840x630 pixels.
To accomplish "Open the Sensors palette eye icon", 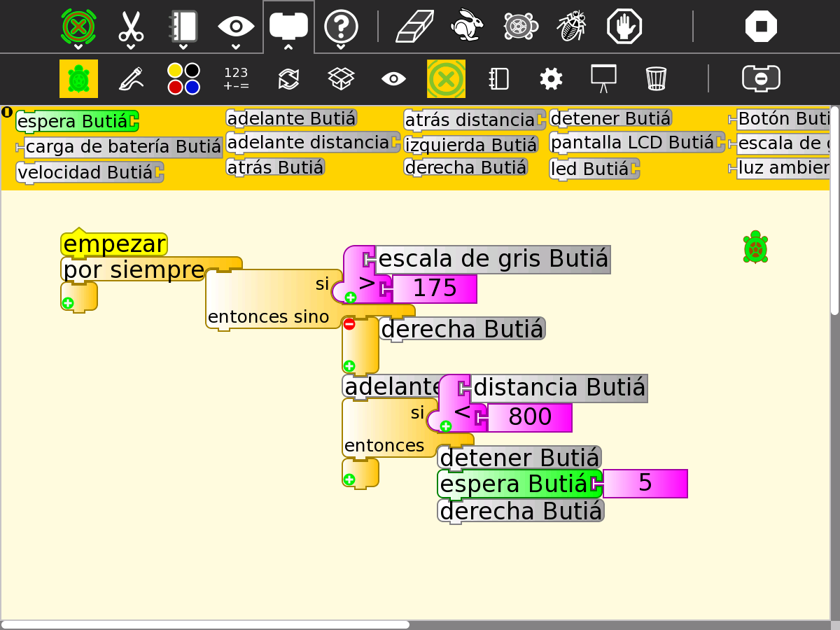I will coord(393,78).
